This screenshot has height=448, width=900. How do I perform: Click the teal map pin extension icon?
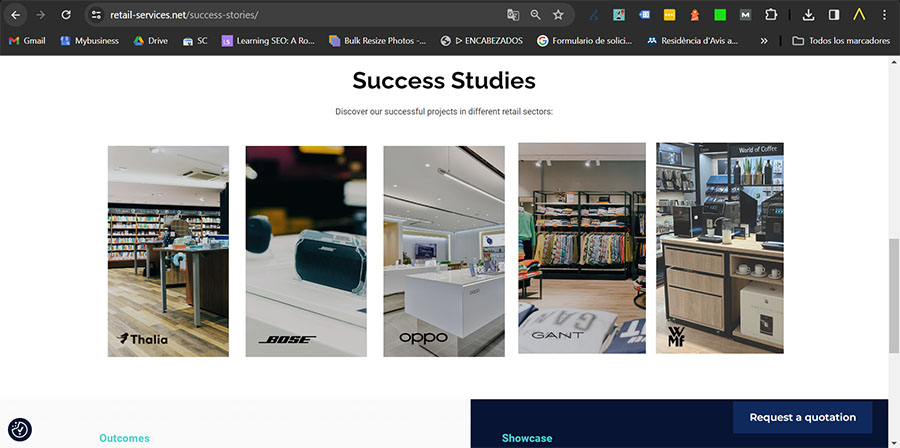pos(619,15)
